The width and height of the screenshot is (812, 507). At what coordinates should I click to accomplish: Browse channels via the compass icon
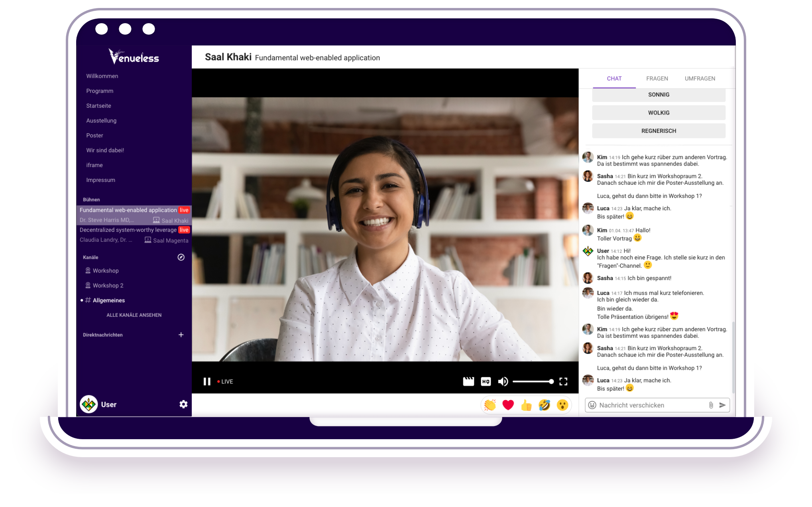click(181, 257)
